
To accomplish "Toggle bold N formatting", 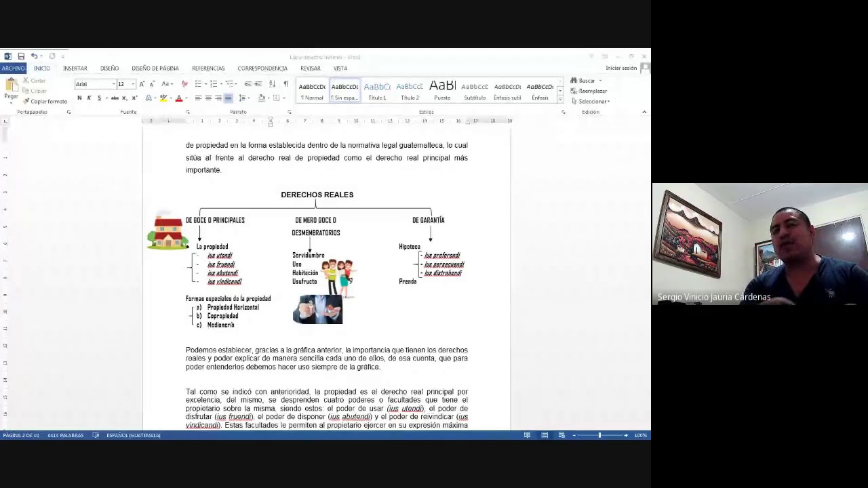I will (x=79, y=98).
